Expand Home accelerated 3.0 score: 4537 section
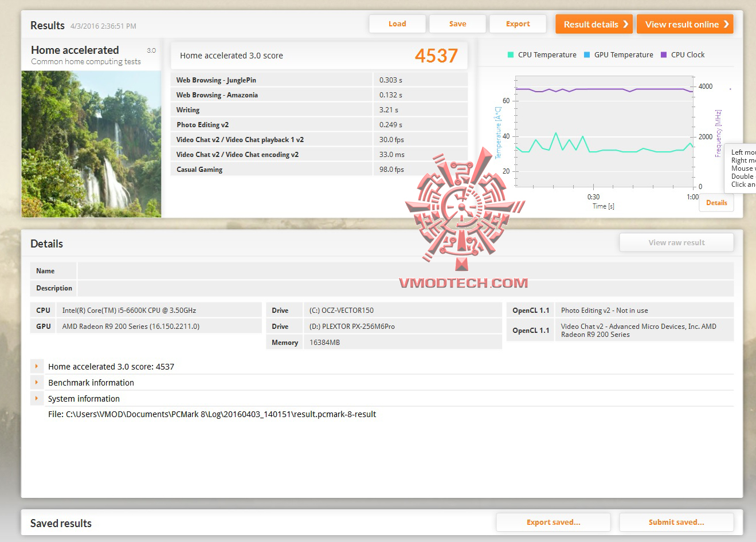The width and height of the screenshot is (756, 542). (x=37, y=366)
